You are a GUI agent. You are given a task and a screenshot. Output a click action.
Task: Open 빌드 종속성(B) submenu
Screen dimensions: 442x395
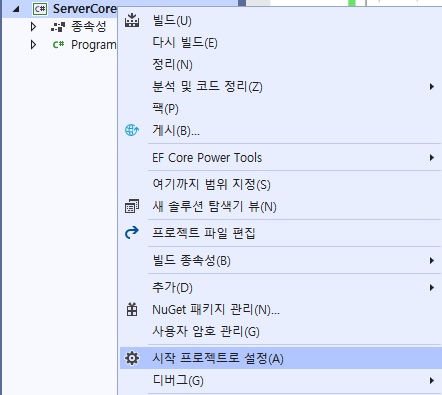[x=280, y=260]
